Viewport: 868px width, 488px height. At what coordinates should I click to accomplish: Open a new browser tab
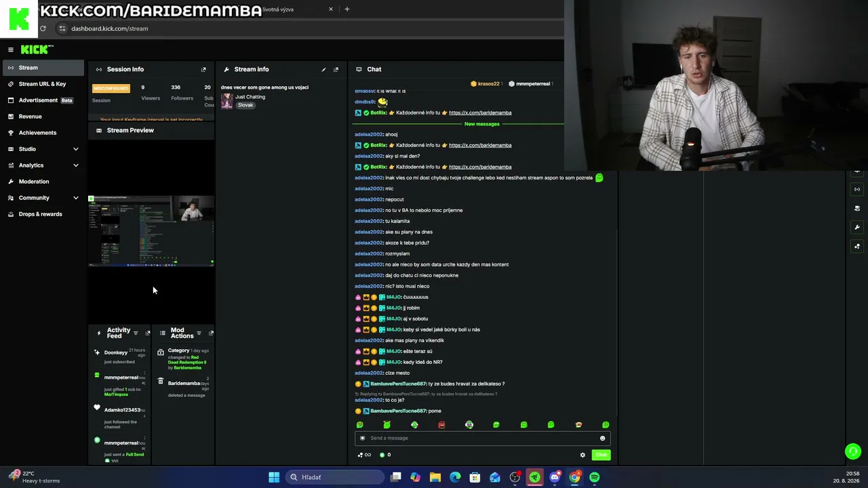[x=347, y=9]
